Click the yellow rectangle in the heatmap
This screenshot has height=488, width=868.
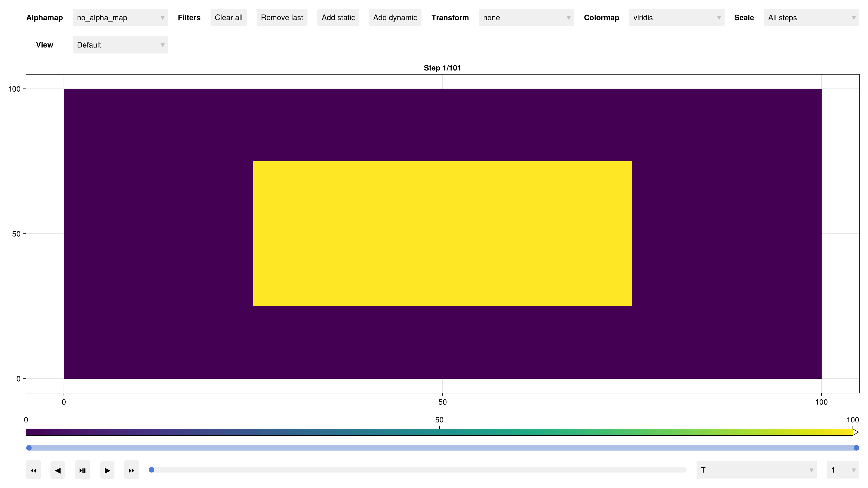442,234
